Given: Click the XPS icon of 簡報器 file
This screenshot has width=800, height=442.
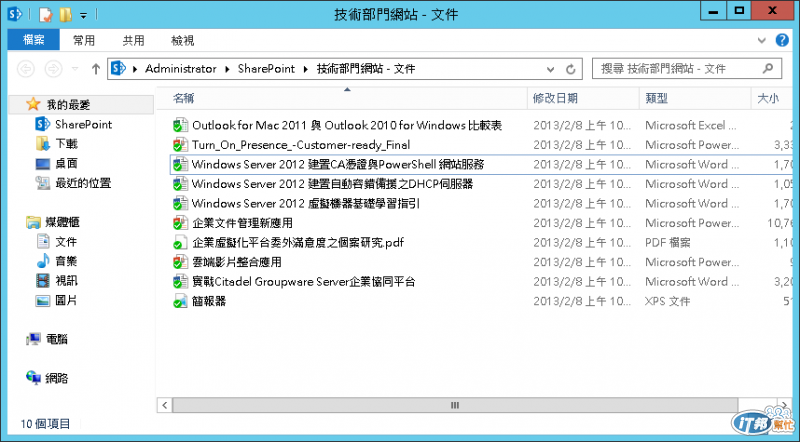Looking at the screenshot, I should (x=180, y=301).
